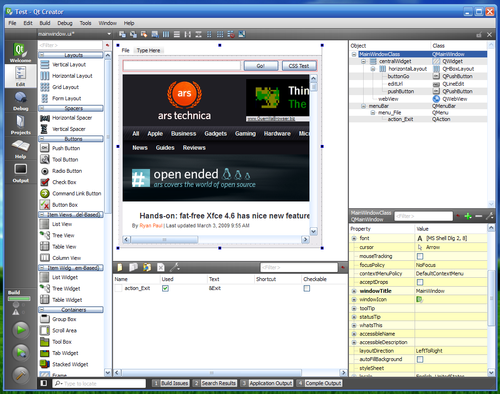Viewport: 500px width, 394px height.
Task: Start debugging with run-debug button
Action: click(21, 353)
